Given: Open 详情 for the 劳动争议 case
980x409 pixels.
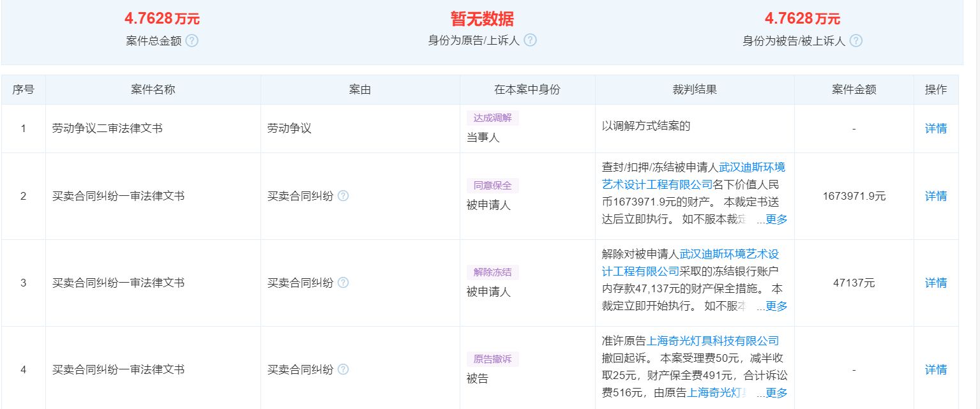Looking at the screenshot, I should click(936, 128).
